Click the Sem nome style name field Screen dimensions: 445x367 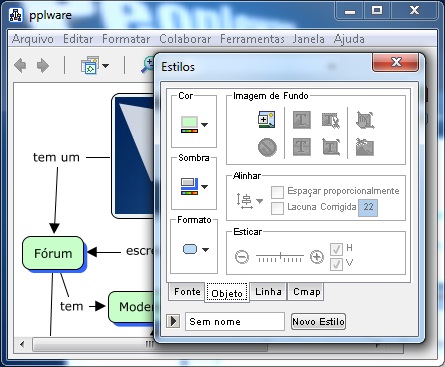235,322
